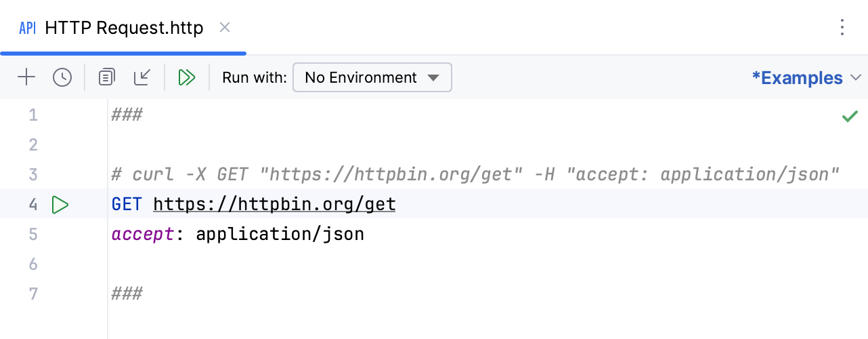Click the Add Request plus icon

point(26,77)
